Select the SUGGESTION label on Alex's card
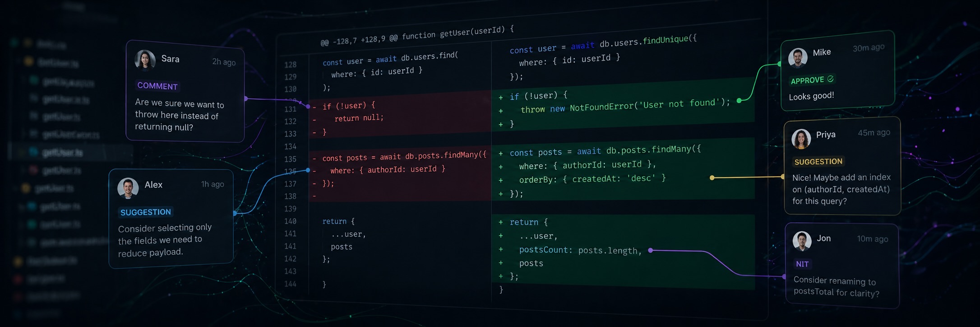 click(x=145, y=212)
